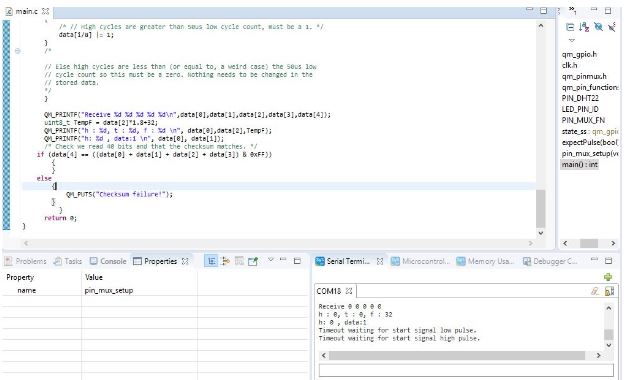Click the Outline horizontal scrollbar thumb
This screenshot has width=626, height=380.
pyautogui.click(x=589, y=243)
